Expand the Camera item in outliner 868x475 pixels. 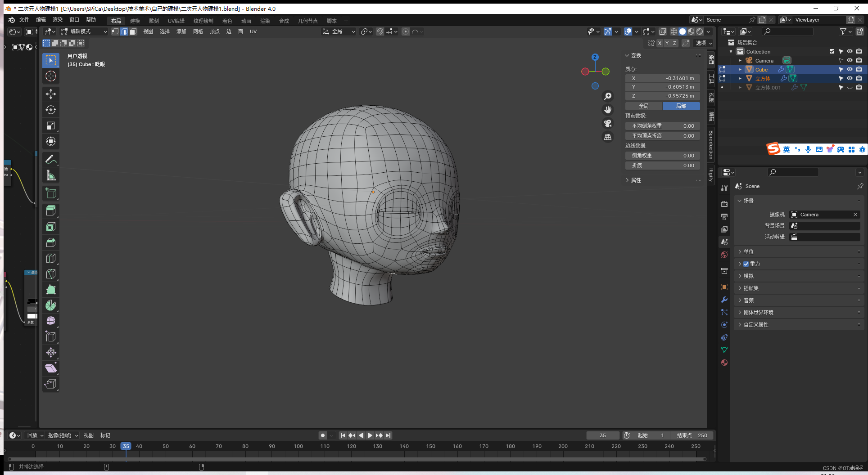tap(740, 60)
